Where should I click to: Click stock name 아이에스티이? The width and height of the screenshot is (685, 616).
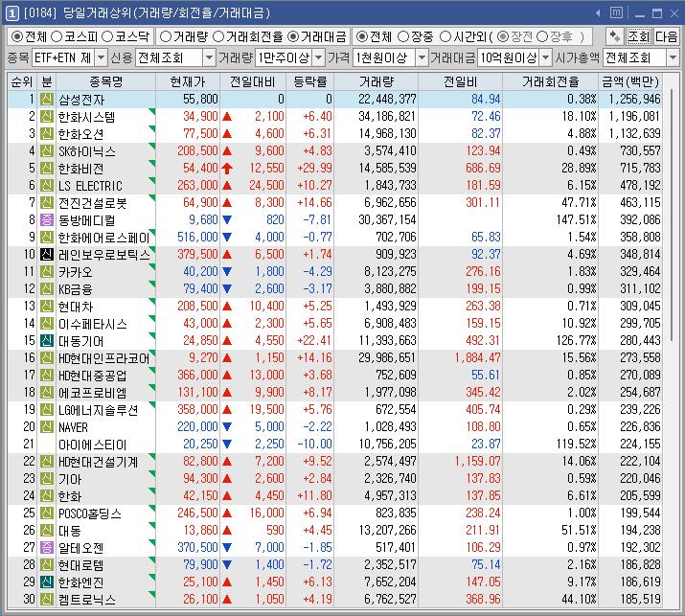(92, 445)
